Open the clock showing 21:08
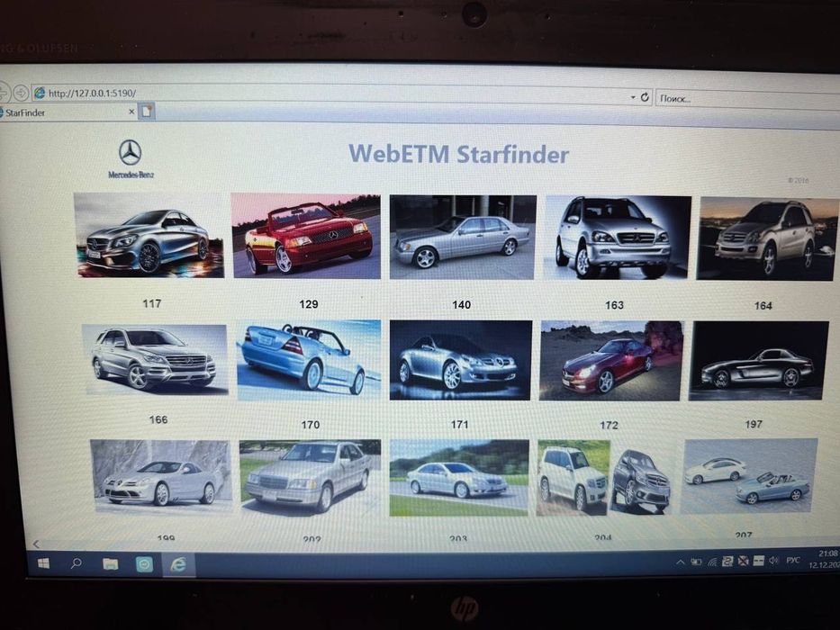The width and height of the screenshot is (840, 630). [826, 559]
